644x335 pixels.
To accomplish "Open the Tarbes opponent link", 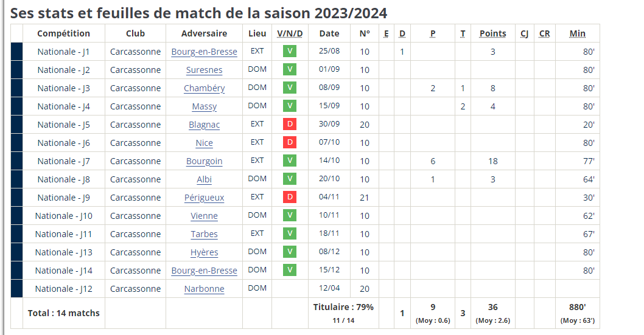I will tap(204, 234).
